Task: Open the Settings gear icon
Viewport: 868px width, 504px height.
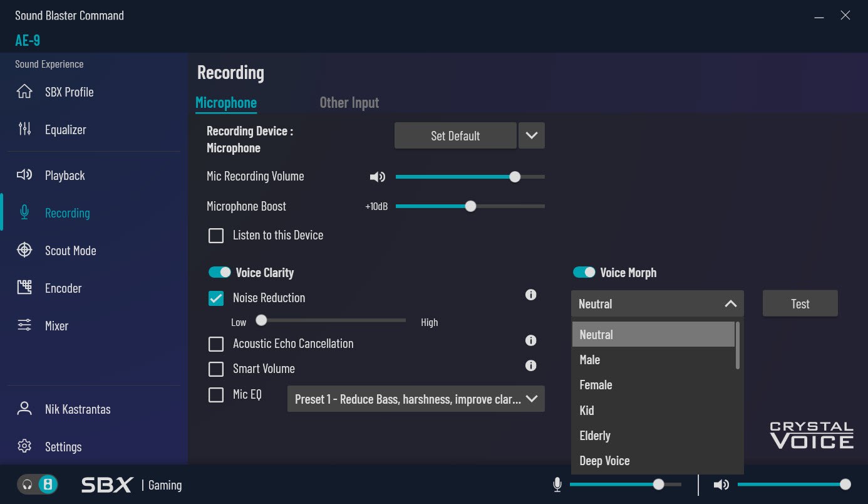Action: point(24,446)
